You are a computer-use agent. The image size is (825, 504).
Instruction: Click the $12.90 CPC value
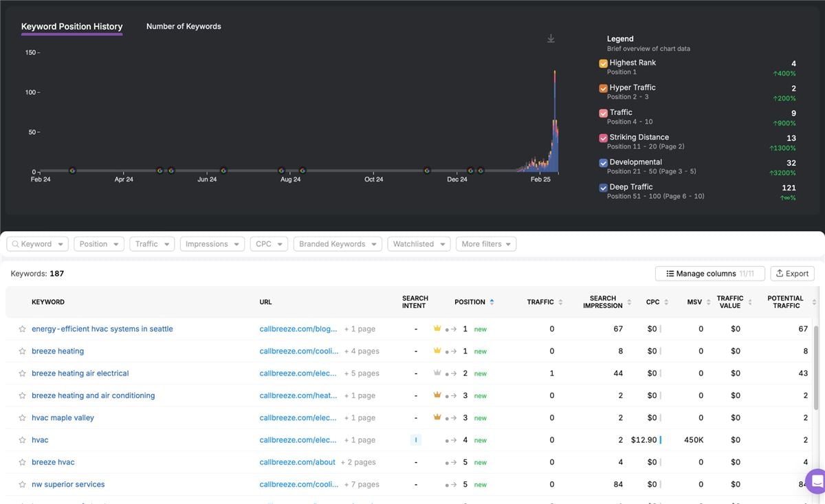click(x=643, y=440)
